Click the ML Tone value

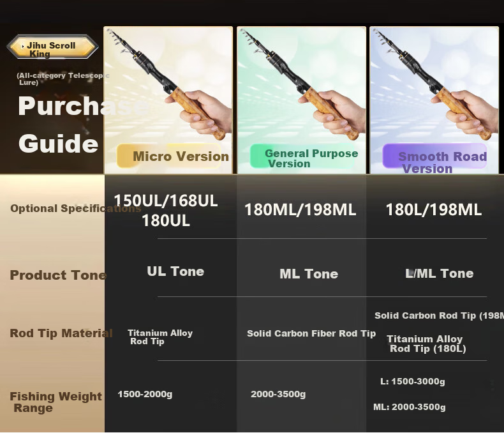(x=309, y=274)
